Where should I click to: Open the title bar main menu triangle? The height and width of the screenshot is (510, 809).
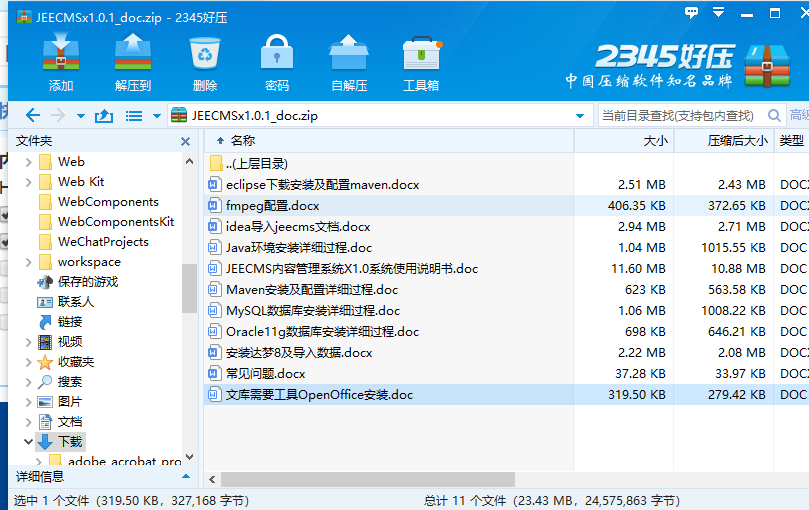click(x=718, y=12)
